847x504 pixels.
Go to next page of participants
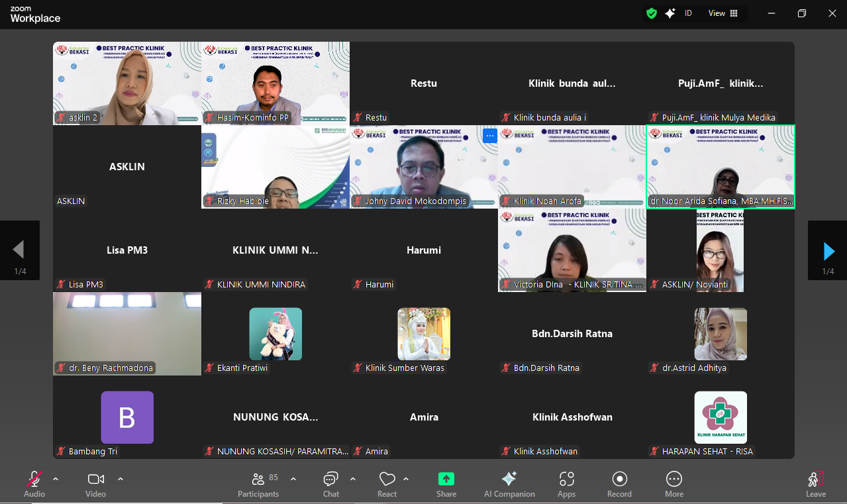828,250
